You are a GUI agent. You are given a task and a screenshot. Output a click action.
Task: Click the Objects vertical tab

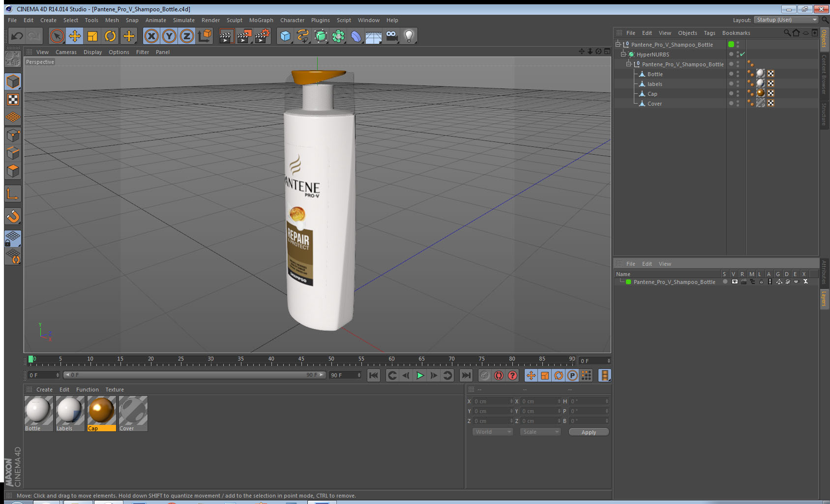tap(825, 38)
